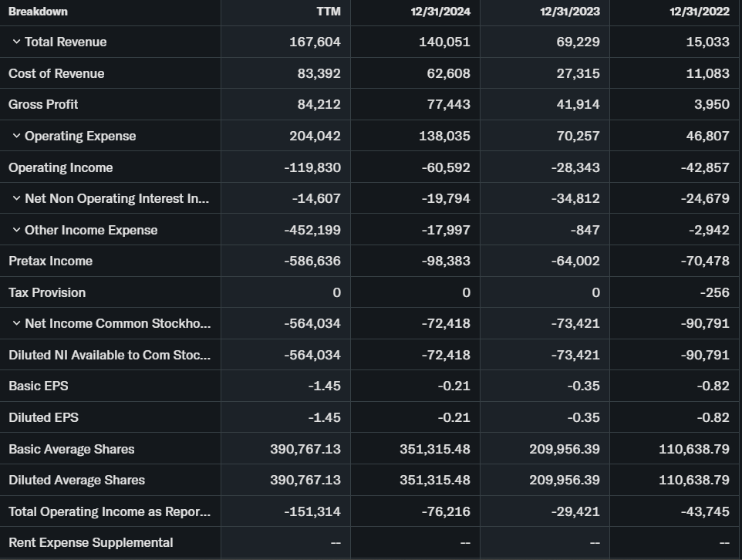Select the 12/31/2024 column header
Screen dimensions: 742x560
tap(440, 11)
